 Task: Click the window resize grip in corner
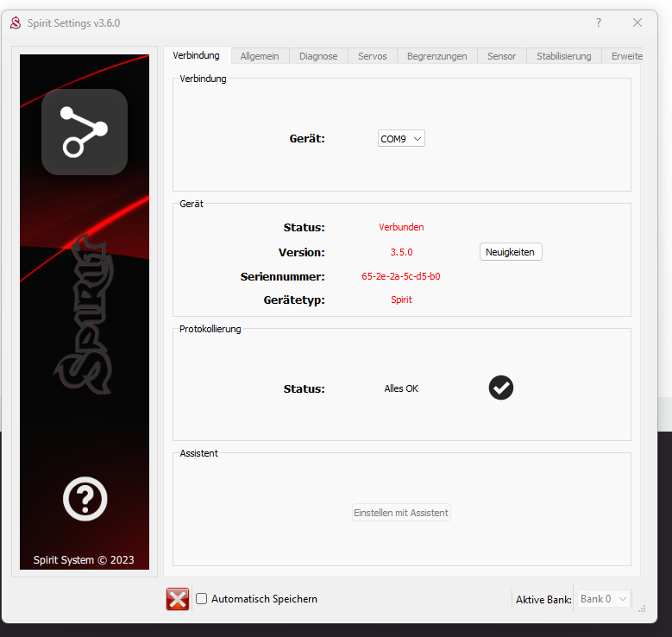point(642,609)
